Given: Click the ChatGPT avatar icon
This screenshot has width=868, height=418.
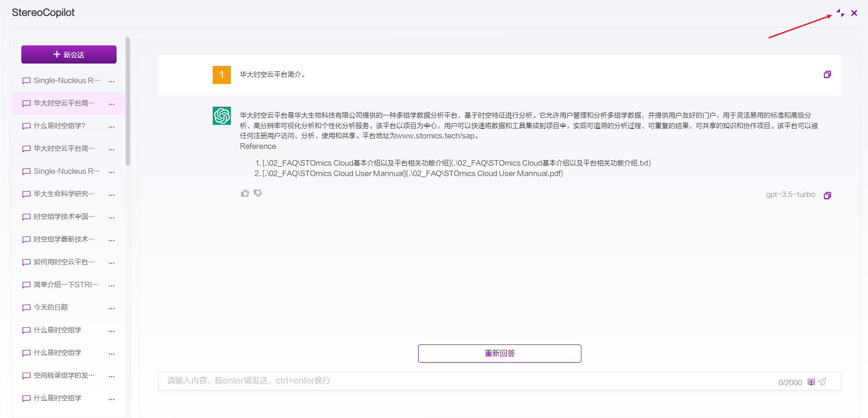Looking at the screenshot, I should [x=222, y=116].
